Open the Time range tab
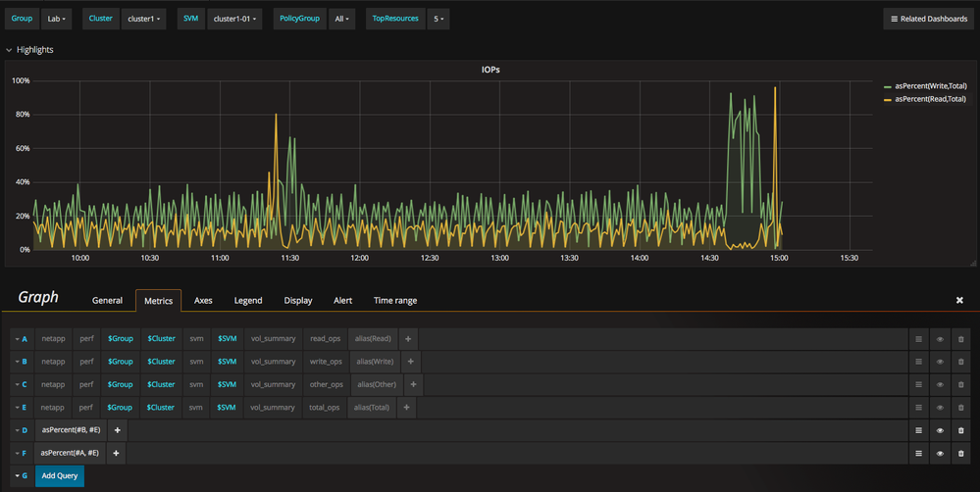Viewport: 980px width, 492px height. pos(394,301)
